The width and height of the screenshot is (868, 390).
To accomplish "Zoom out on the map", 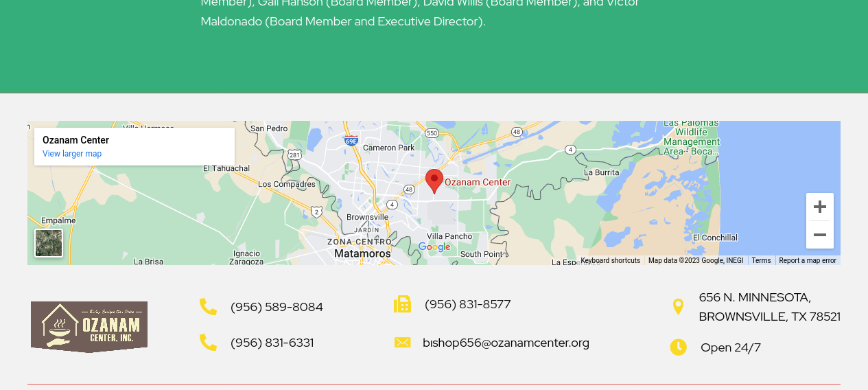I will pyautogui.click(x=820, y=235).
